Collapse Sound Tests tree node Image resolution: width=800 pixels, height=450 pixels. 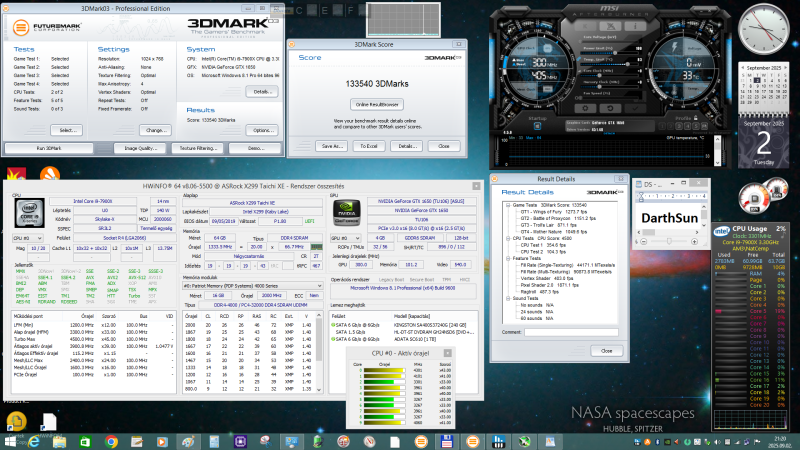pyautogui.click(x=508, y=298)
